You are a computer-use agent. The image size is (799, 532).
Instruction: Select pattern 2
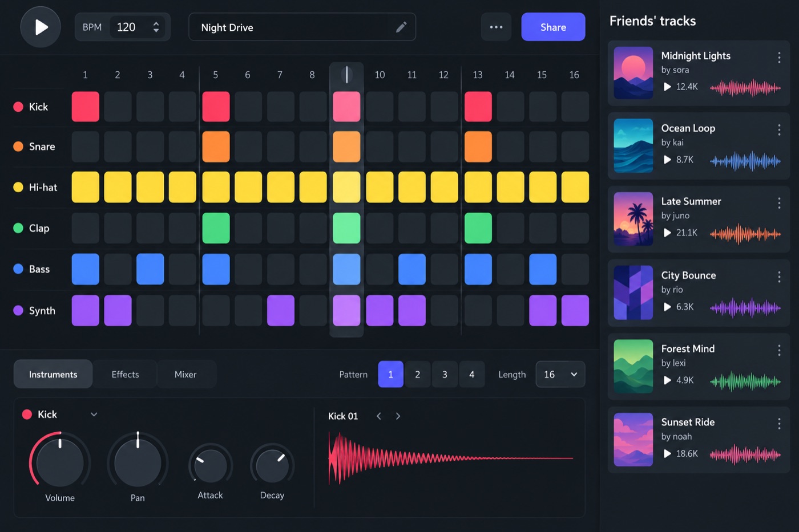click(418, 375)
